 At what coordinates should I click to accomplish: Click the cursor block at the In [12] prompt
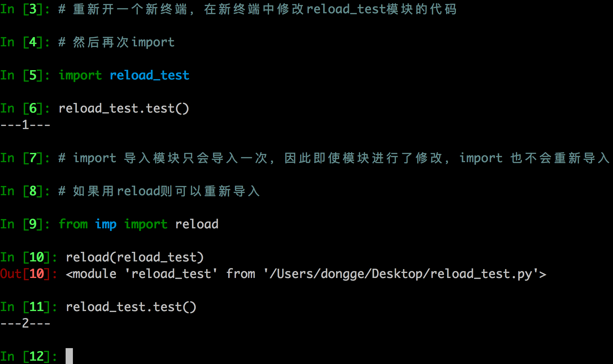tap(69, 356)
